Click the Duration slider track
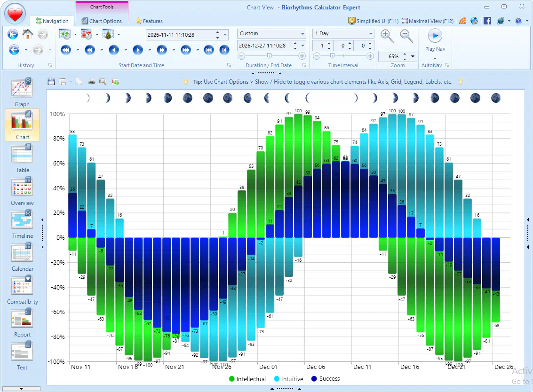Screen dimensions: 533x392 point(271,56)
